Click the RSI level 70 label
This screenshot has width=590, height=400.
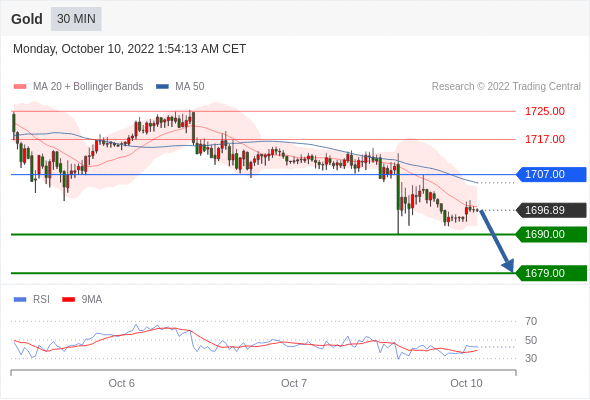531,321
